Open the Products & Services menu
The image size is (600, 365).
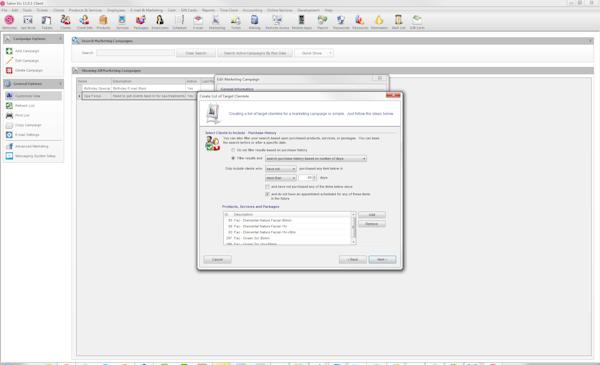click(x=85, y=10)
